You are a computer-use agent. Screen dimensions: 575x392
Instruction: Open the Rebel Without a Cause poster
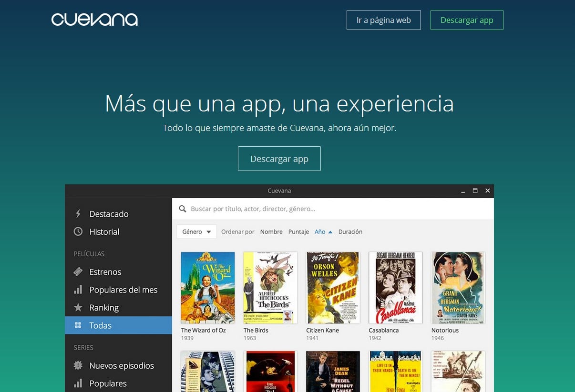pyautogui.click(x=333, y=372)
